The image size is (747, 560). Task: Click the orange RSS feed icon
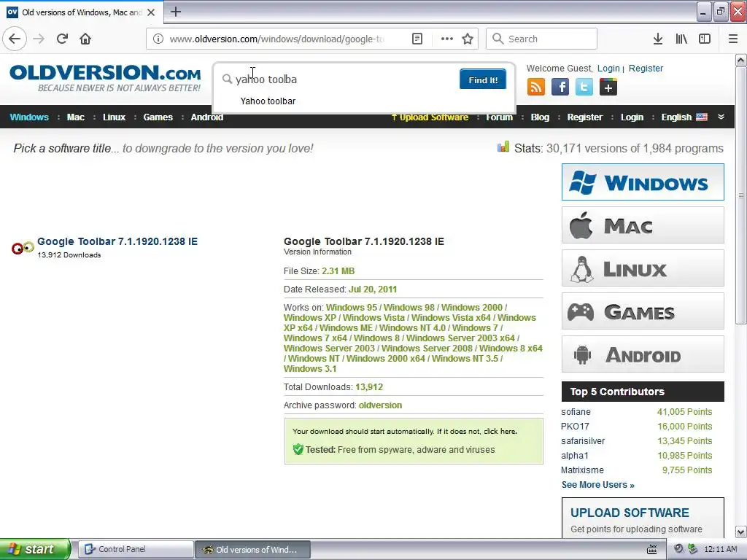(x=536, y=87)
